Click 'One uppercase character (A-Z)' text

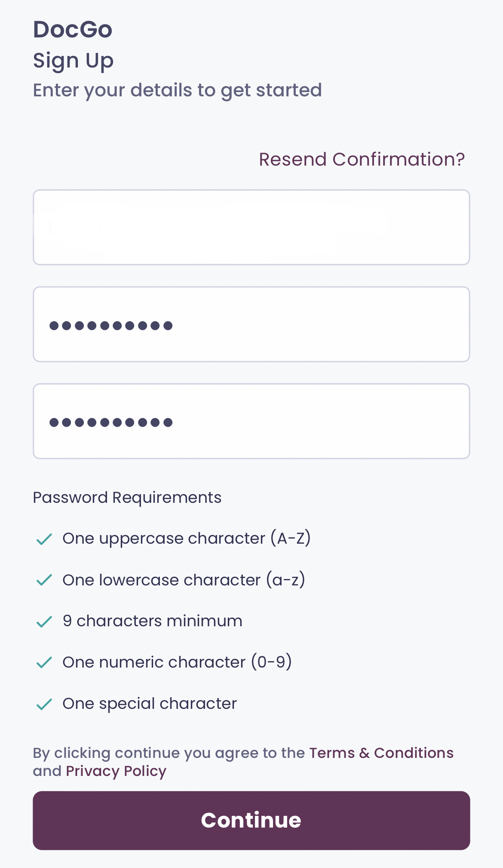[187, 539]
